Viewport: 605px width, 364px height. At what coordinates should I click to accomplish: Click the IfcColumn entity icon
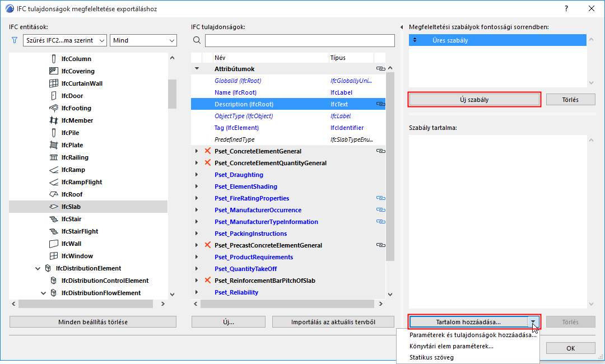(x=54, y=59)
